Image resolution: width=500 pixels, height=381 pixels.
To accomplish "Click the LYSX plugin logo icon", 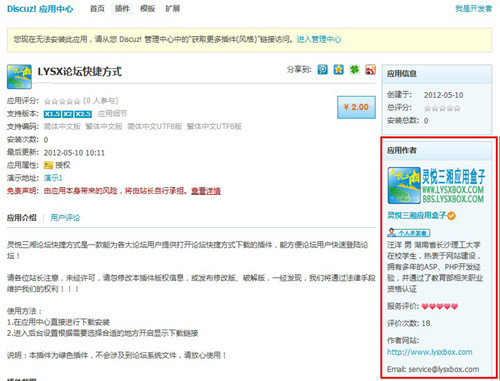I will [x=19, y=77].
